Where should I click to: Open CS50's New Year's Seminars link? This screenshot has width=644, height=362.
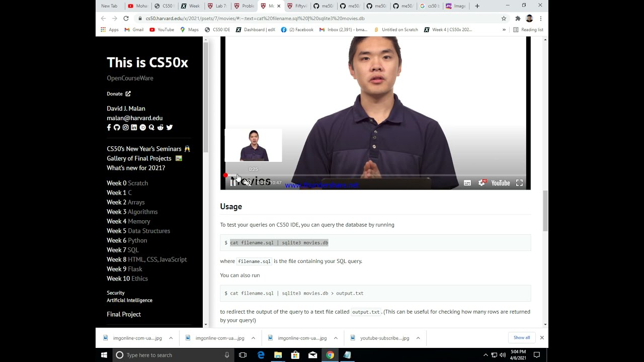click(x=148, y=149)
